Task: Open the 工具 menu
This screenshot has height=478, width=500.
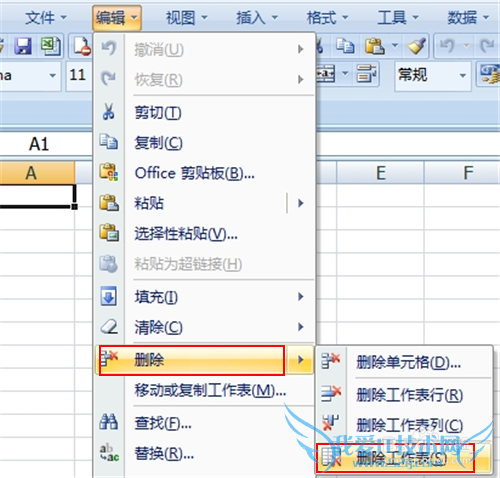Action: pos(398,18)
